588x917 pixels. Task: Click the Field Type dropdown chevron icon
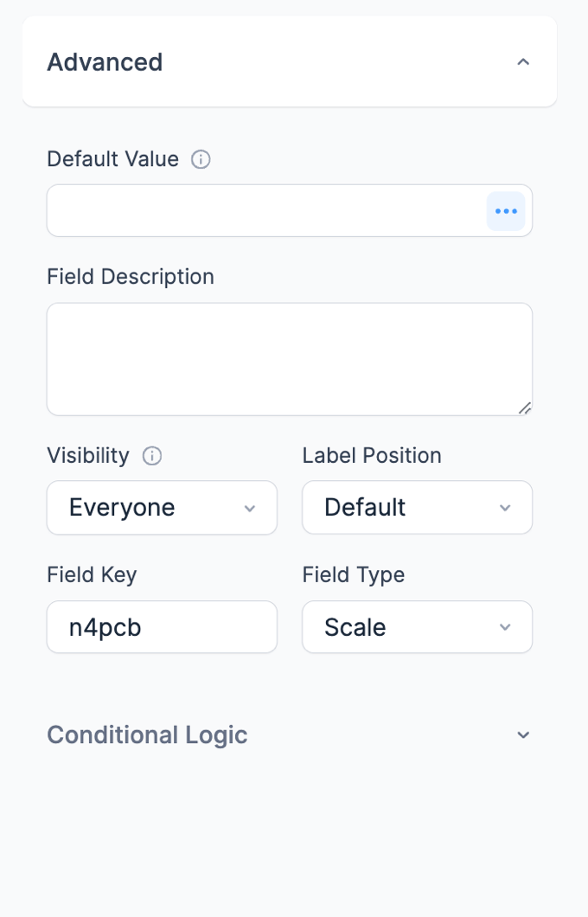505,627
